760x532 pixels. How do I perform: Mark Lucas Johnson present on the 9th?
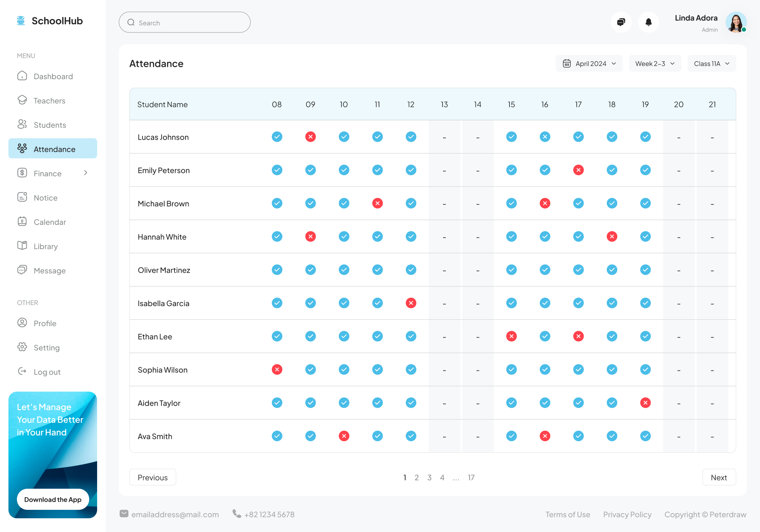pos(310,137)
